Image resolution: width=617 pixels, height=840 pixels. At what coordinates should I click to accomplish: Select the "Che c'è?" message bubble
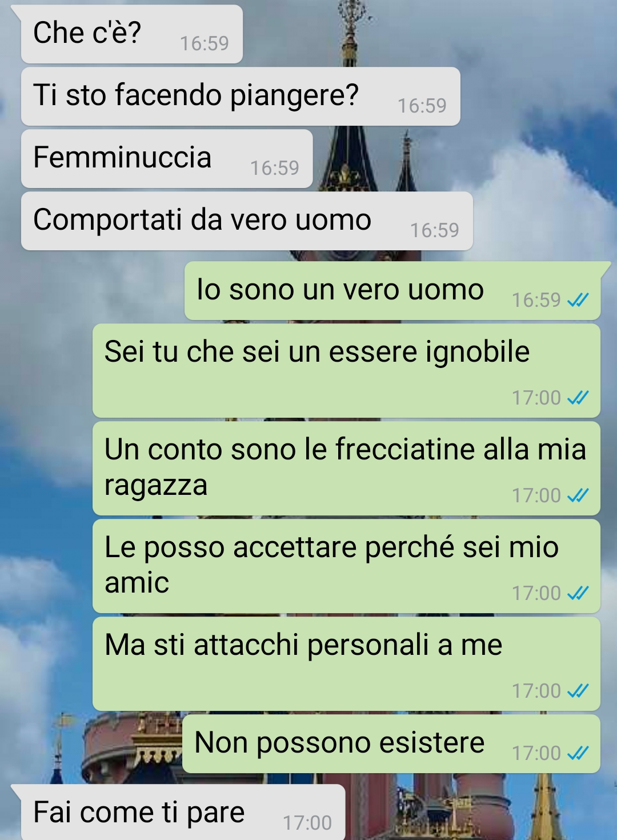131,34
